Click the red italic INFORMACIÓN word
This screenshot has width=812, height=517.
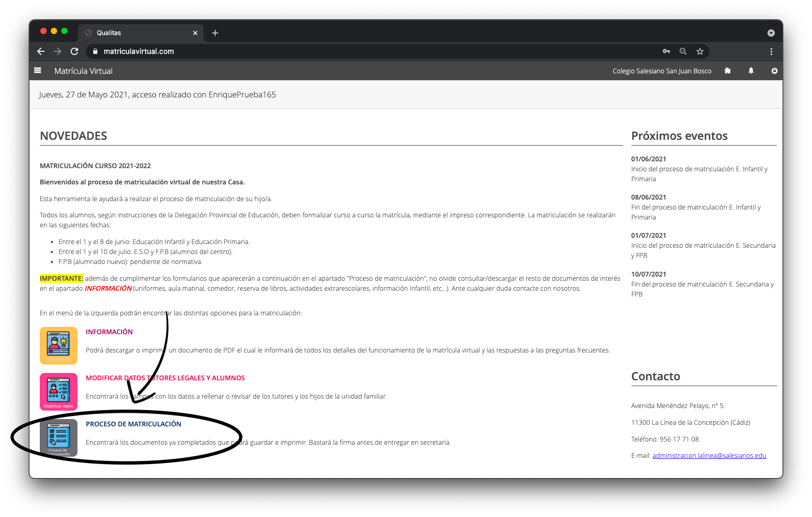pyautogui.click(x=108, y=288)
